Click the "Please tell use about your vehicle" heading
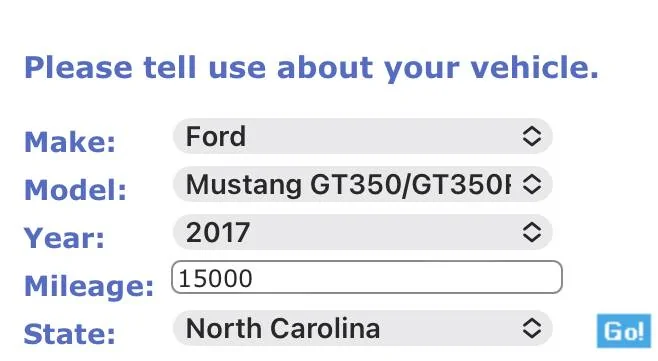This screenshot has height=361, width=658. 311,68
